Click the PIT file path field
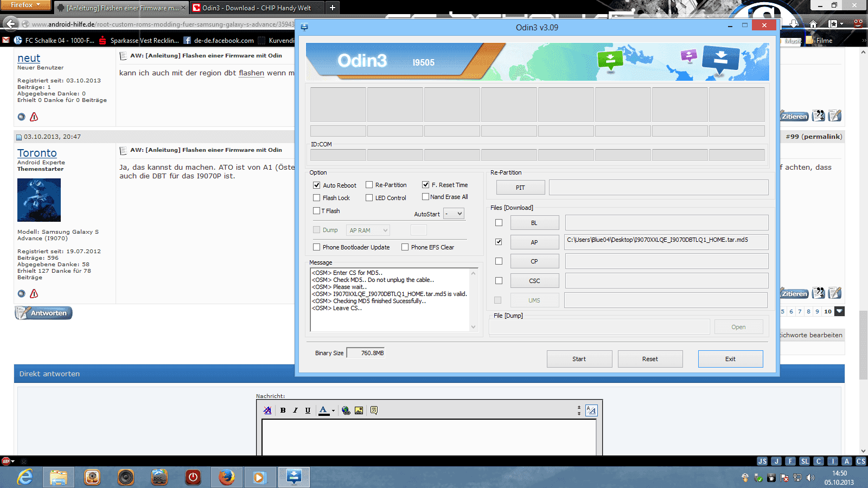The image size is (868, 488). click(x=659, y=188)
